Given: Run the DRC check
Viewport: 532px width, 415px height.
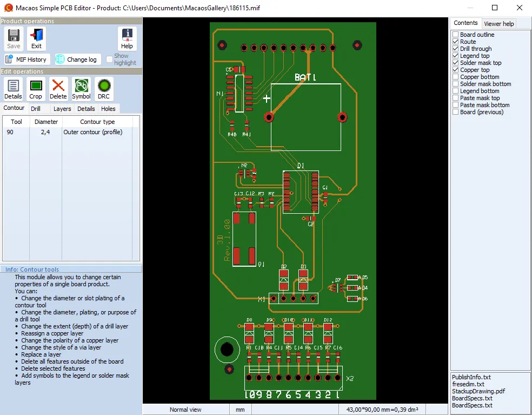Looking at the screenshot, I should pyautogui.click(x=104, y=89).
